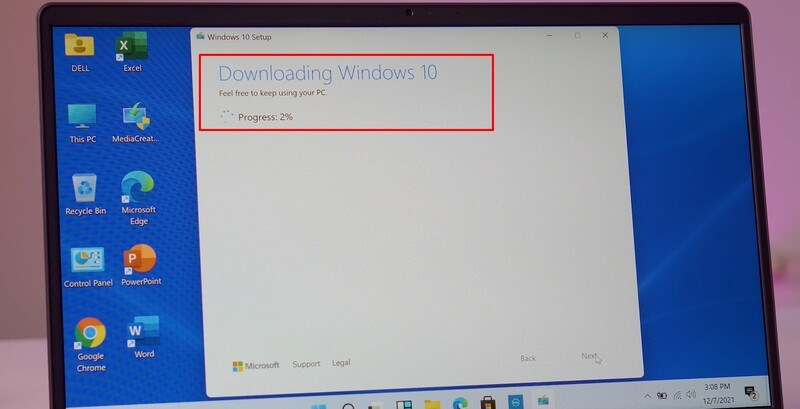This screenshot has height=409, width=800.
Task: Open the Dell app on the taskbar
Action: pyautogui.click(x=516, y=402)
